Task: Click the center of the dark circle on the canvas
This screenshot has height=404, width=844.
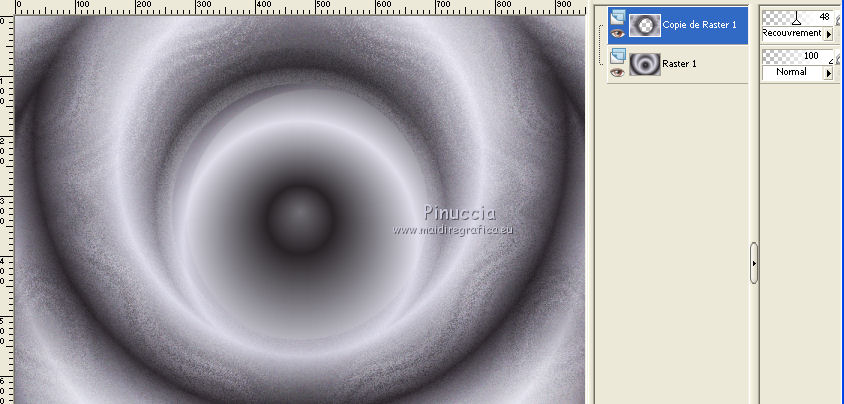Action: (299, 218)
